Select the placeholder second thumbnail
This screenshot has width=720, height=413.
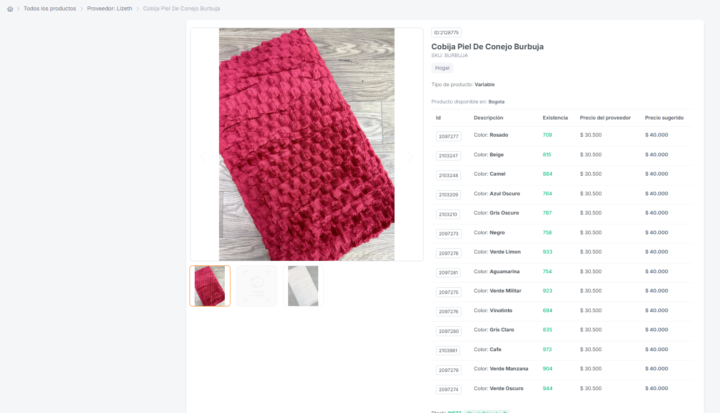[257, 286]
